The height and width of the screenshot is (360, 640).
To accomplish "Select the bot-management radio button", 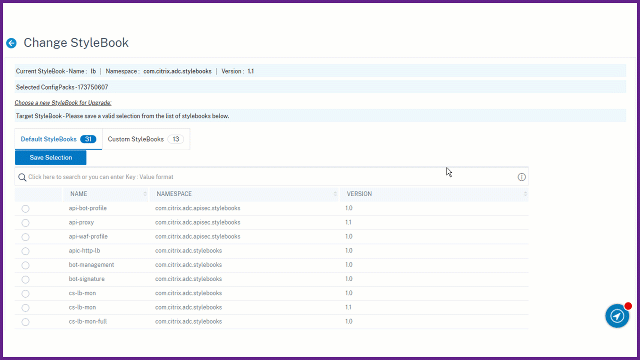I will [25, 265].
